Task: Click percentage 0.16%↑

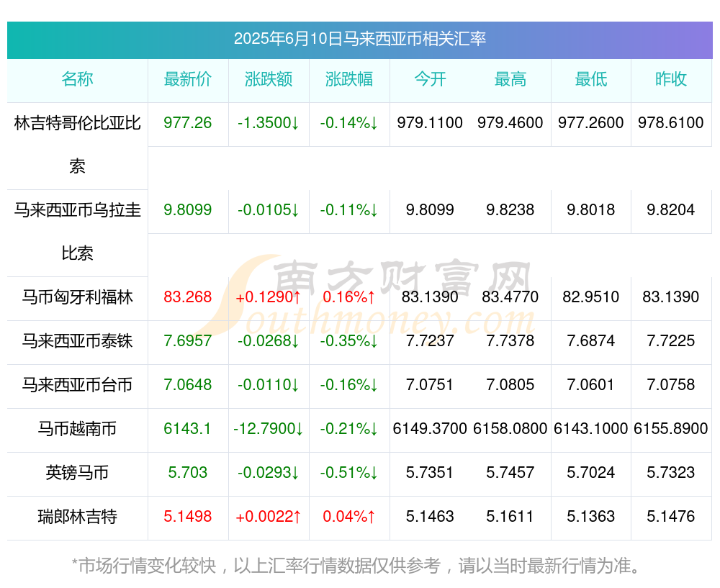Action: (349, 297)
